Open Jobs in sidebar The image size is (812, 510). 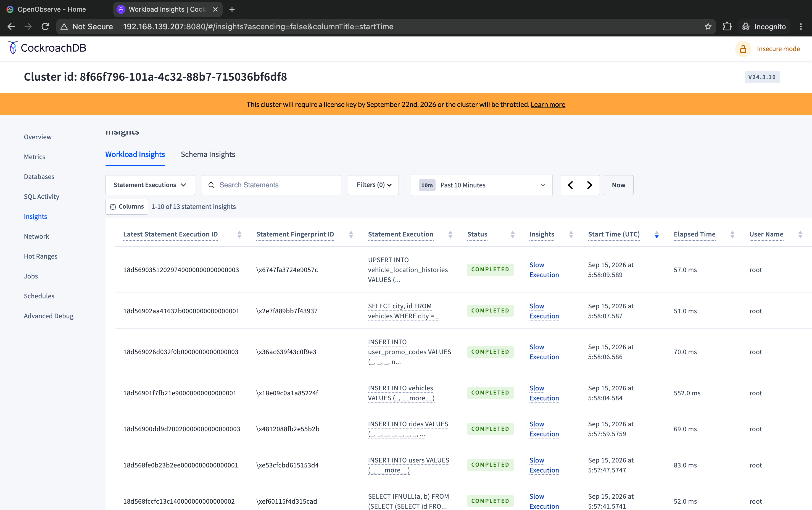click(31, 276)
